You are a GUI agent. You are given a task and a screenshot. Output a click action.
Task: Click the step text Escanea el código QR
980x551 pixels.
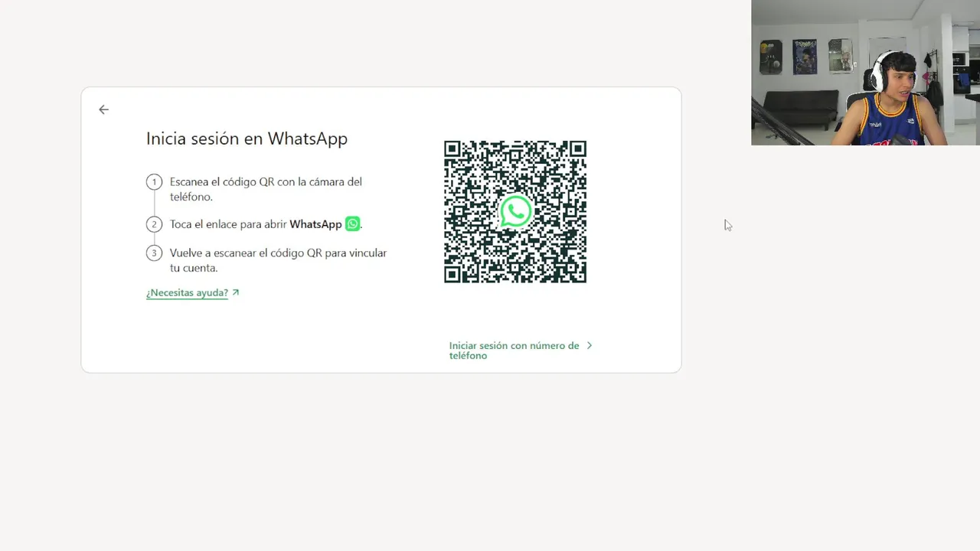(x=266, y=189)
